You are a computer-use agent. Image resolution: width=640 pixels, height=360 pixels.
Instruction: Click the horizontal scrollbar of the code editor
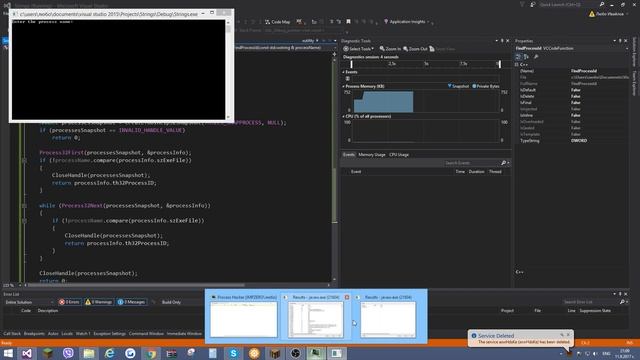click(x=136, y=285)
